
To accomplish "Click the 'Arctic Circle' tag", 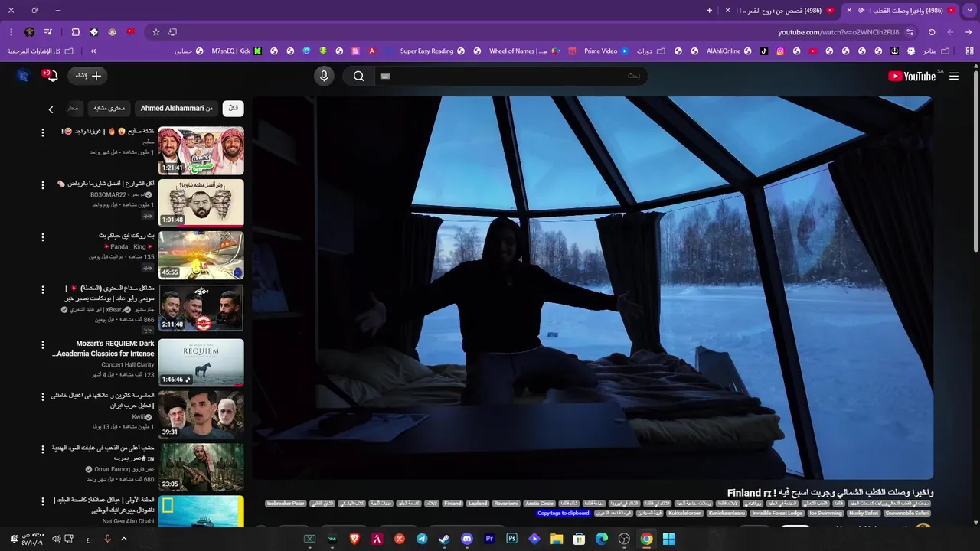I will pos(539,504).
